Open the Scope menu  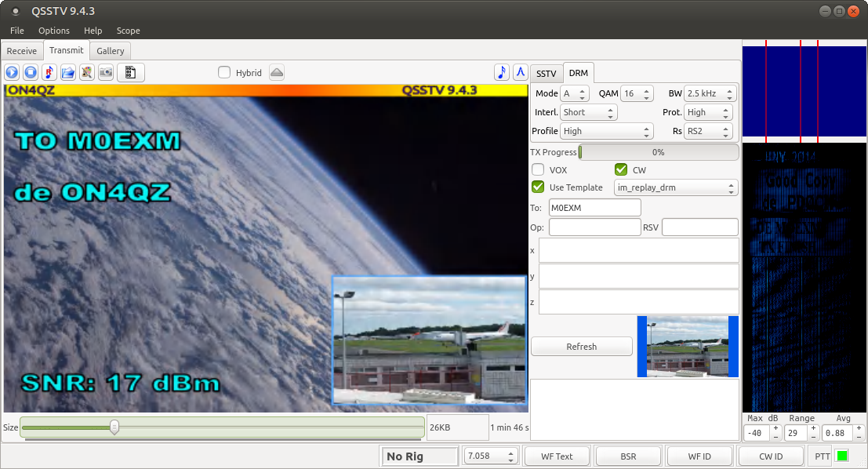point(128,31)
